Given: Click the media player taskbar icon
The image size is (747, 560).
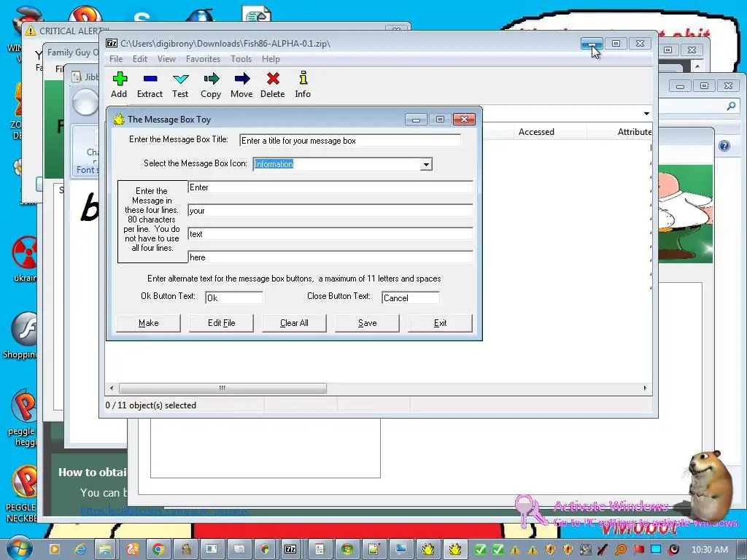Looking at the screenshot, I should click(x=54, y=550).
